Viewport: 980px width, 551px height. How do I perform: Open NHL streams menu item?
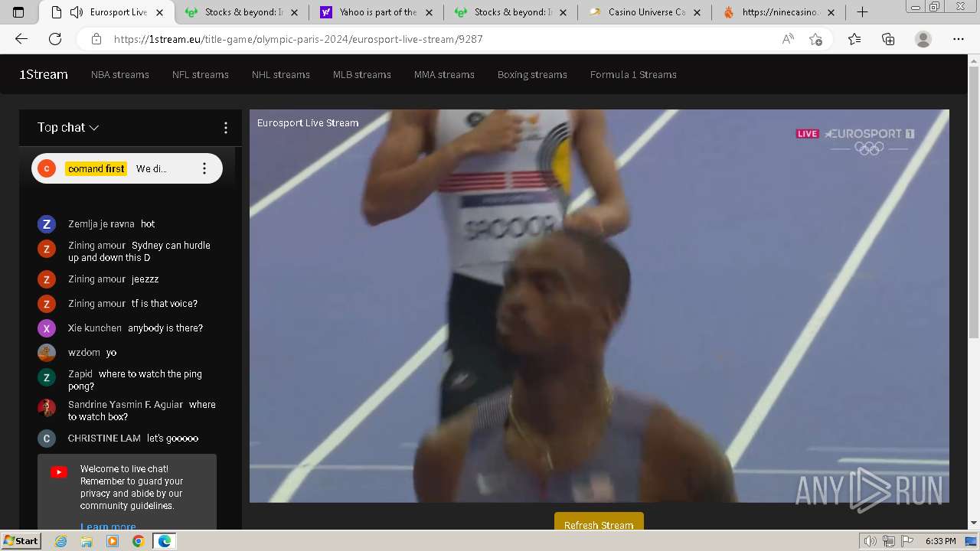281,74
